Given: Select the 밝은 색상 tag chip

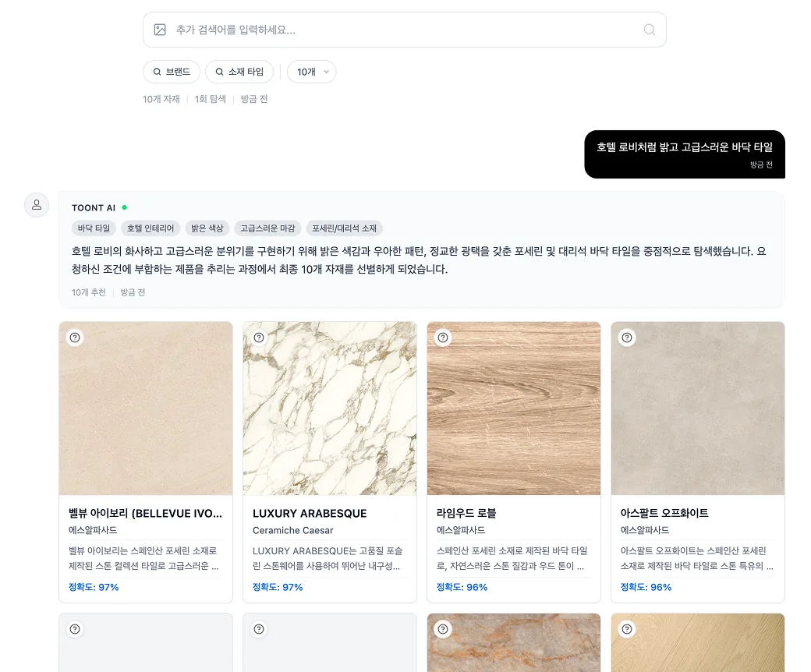Looking at the screenshot, I should point(207,228).
